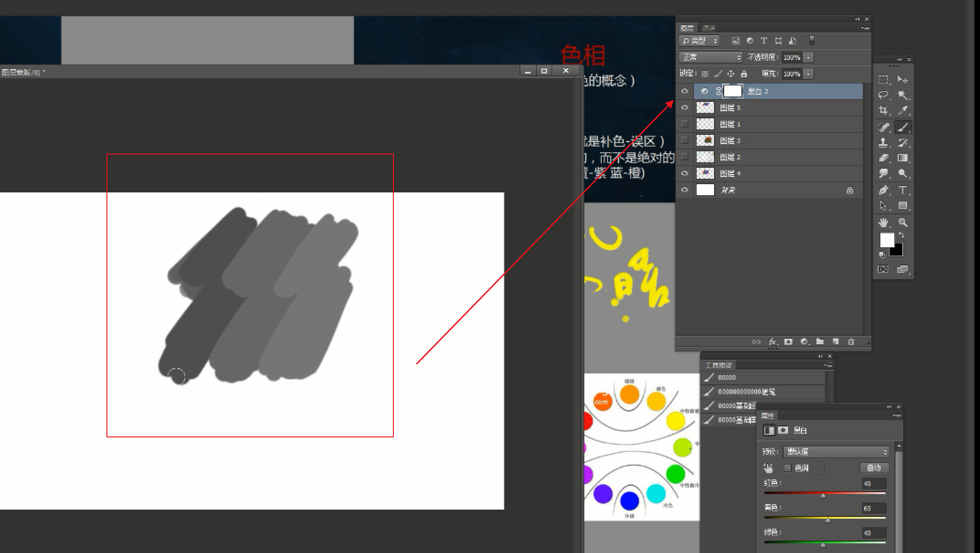The image size is (980, 553).
Task: Click the delete layer trash icon
Action: pyautogui.click(x=851, y=342)
